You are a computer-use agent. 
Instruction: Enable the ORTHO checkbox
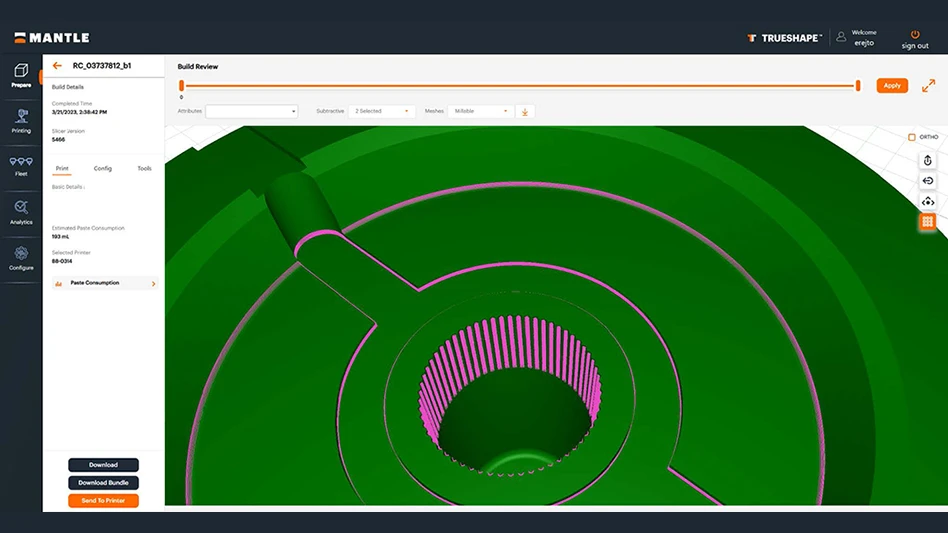pos(912,137)
